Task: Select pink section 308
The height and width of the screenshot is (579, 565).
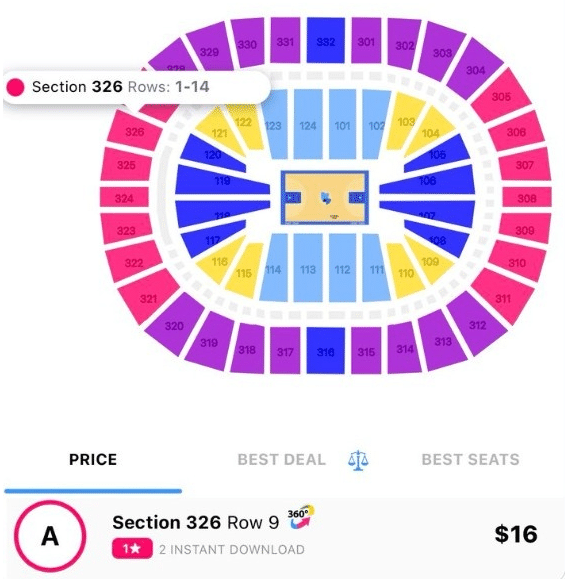Action: (526, 198)
